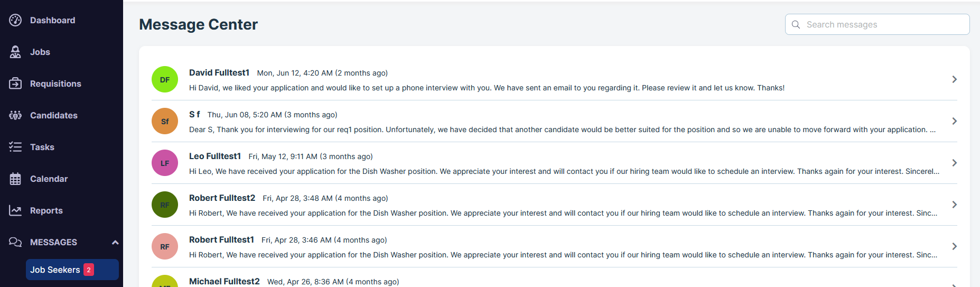Image resolution: width=980 pixels, height=287 pixels.
Task: Expand Leo Fulltest1 message chevron
Action: 954,163
